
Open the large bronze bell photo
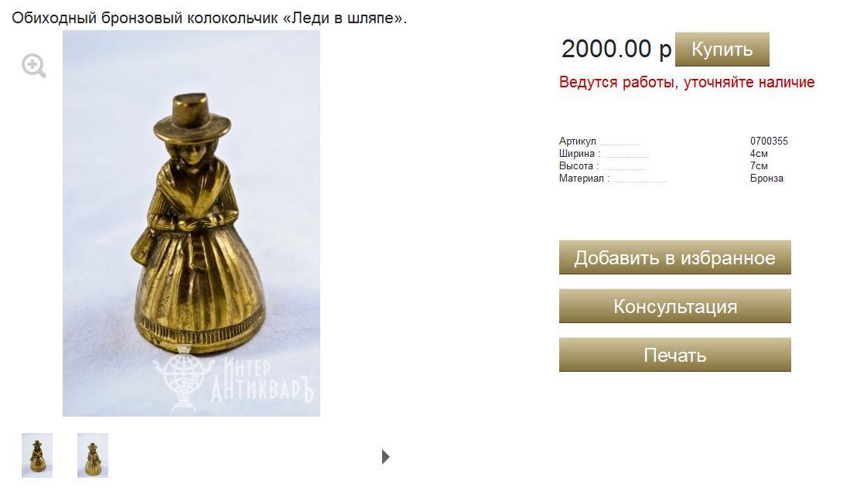tap(191, 223)
